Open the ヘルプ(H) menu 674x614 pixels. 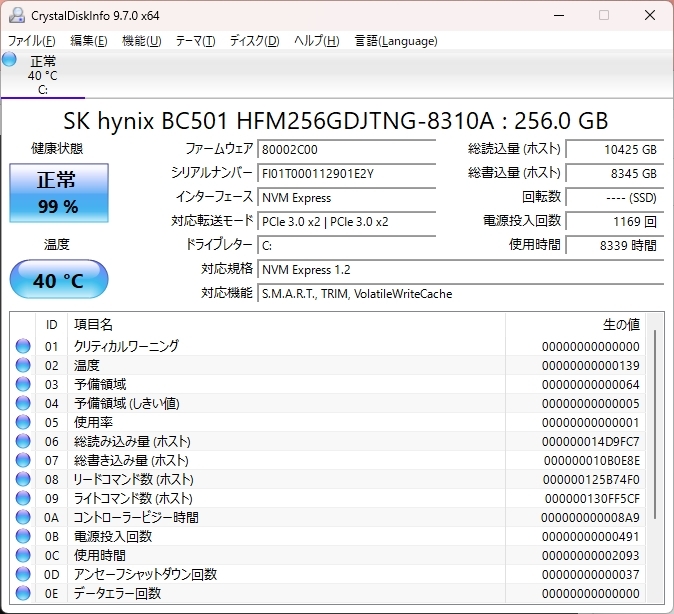coord(317,41)
